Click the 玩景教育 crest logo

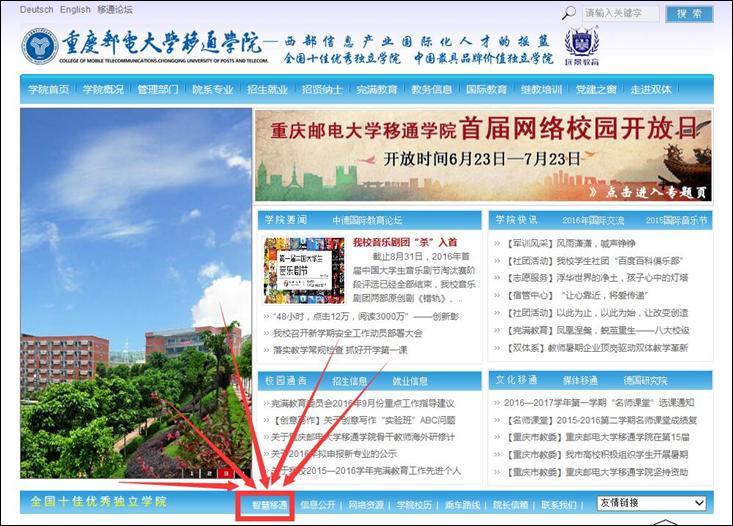(x=581, y=45)
